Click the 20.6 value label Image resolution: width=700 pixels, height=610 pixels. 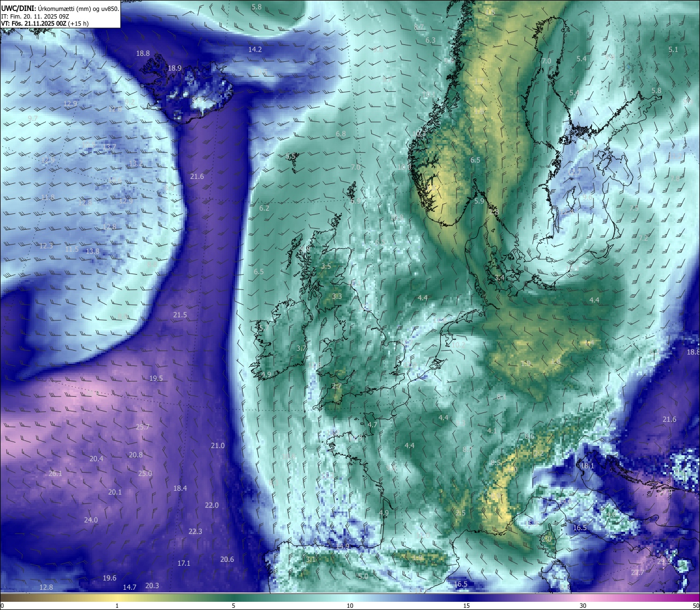click(227, 560)
